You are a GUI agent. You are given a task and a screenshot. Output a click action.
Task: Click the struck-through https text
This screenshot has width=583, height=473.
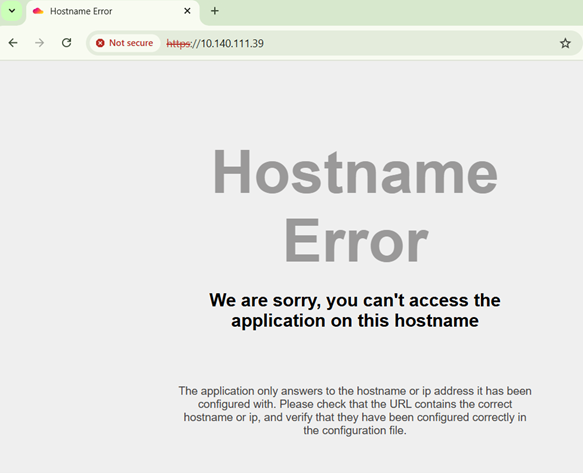(178, 44)
